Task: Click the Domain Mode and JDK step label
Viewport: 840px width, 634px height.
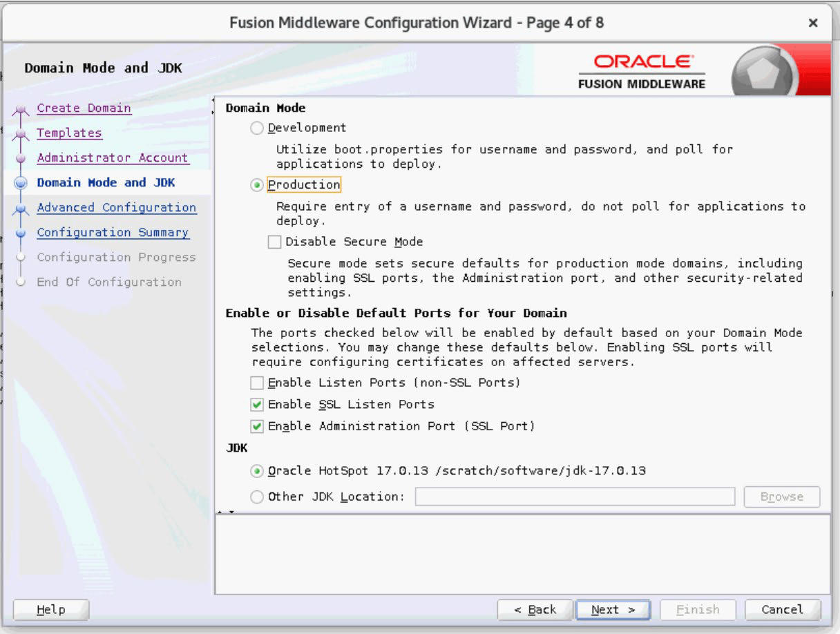Action: coord(106,183)
